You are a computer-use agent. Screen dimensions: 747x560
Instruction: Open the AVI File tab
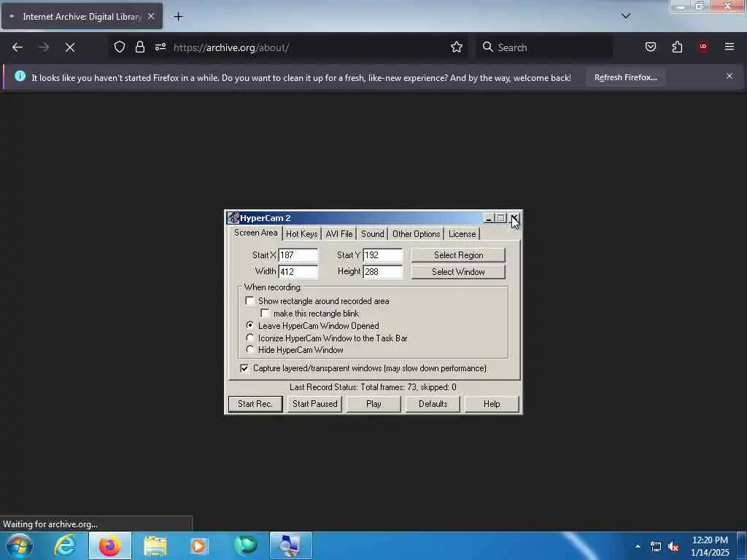pyautogui.click(x=339, y=234)
